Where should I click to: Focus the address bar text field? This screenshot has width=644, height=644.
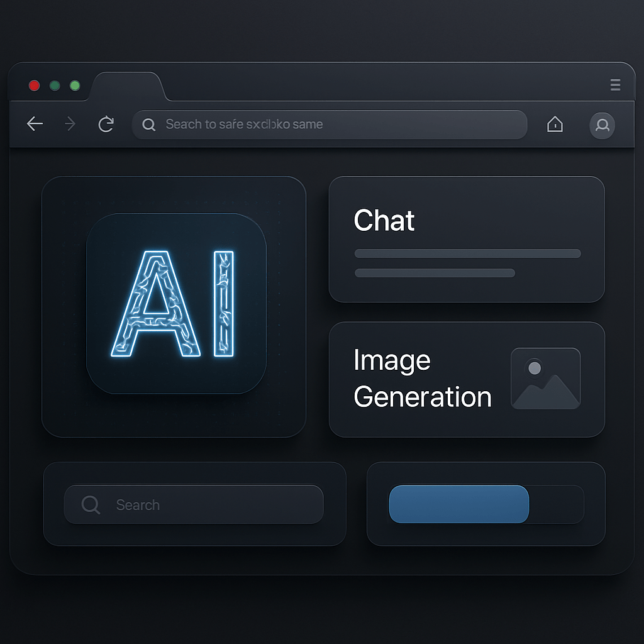(x=340, y=125)
